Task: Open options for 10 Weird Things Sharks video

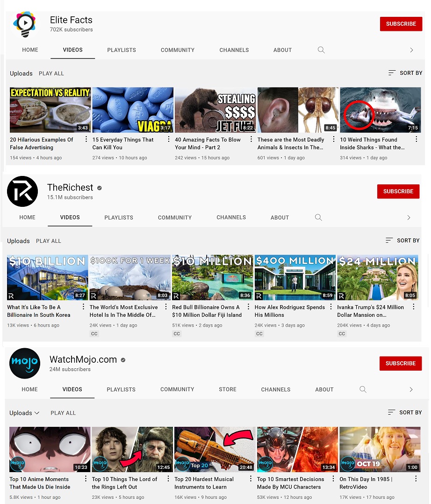Action: (416, 139)
